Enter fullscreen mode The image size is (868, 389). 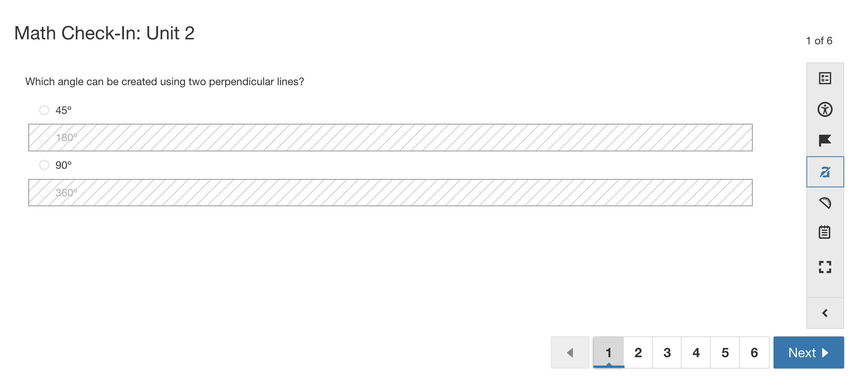[x=825, y=267]
